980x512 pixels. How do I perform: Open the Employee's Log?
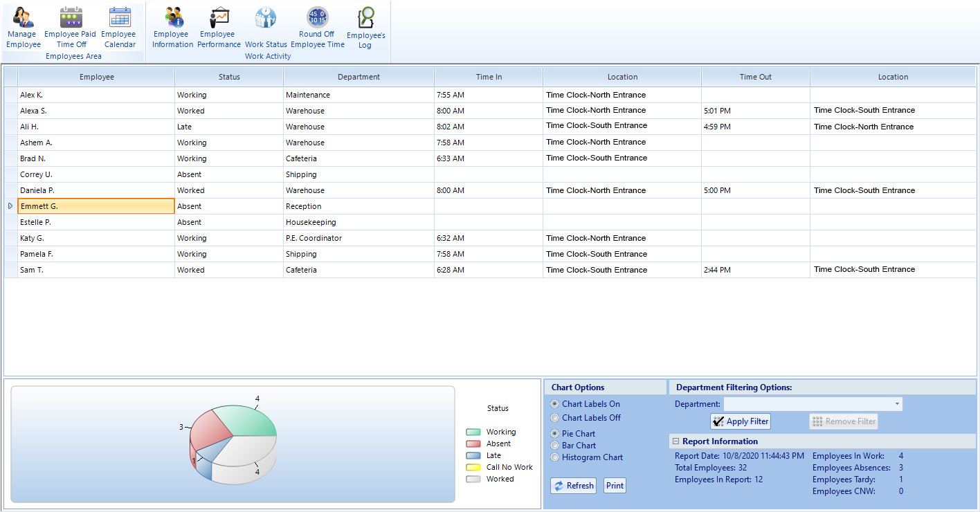tap(365, 28)
